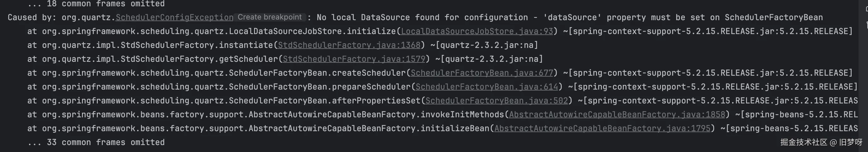Click the 'Caused by:' text
The height and width of the screenshot is (152, 868).
click(x=32, y=18)
